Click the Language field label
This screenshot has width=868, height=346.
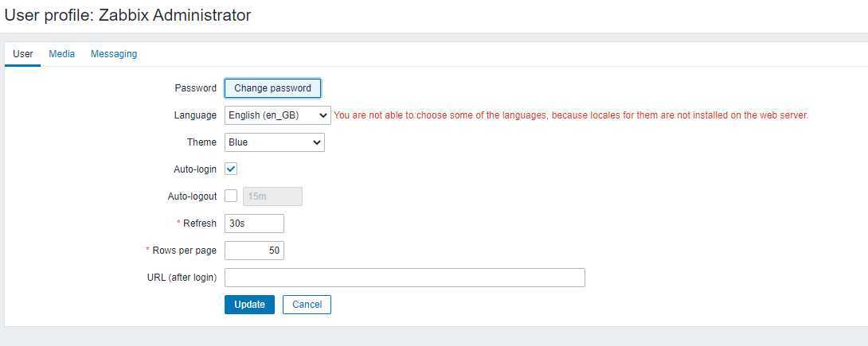point(195,115)
